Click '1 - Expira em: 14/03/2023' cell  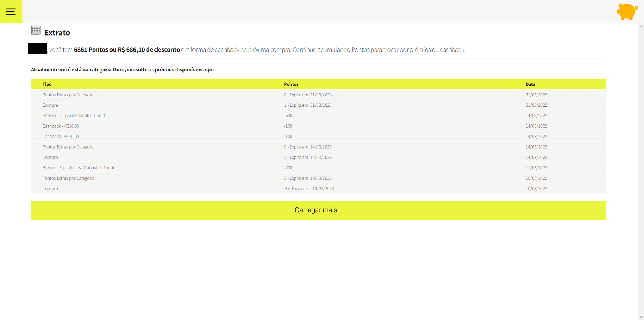click(x=308, y=158)
